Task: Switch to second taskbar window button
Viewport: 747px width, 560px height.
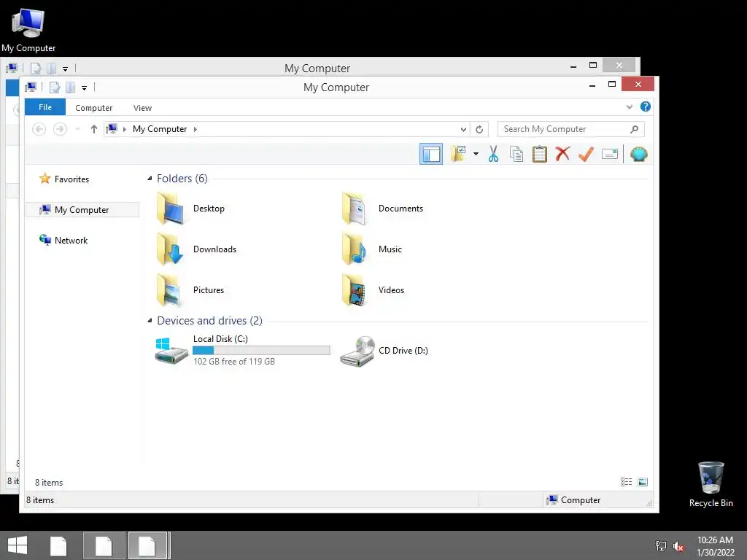Action: point(104,545)
